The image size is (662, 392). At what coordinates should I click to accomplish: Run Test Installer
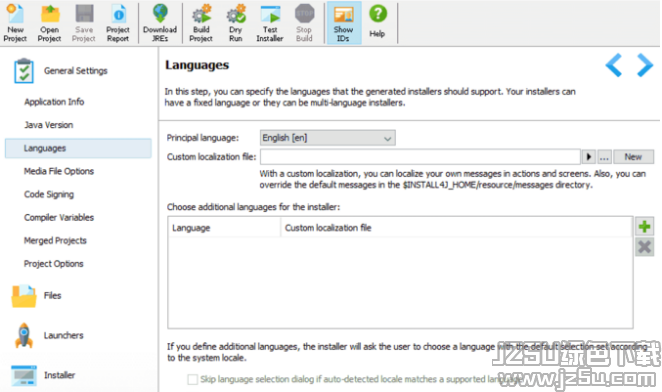click(x=270, y=23)
